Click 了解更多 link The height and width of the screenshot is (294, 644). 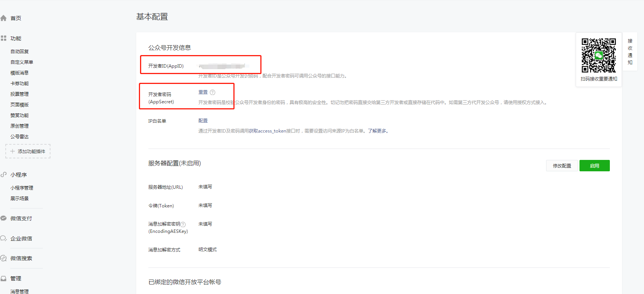(x=378, y=131)
